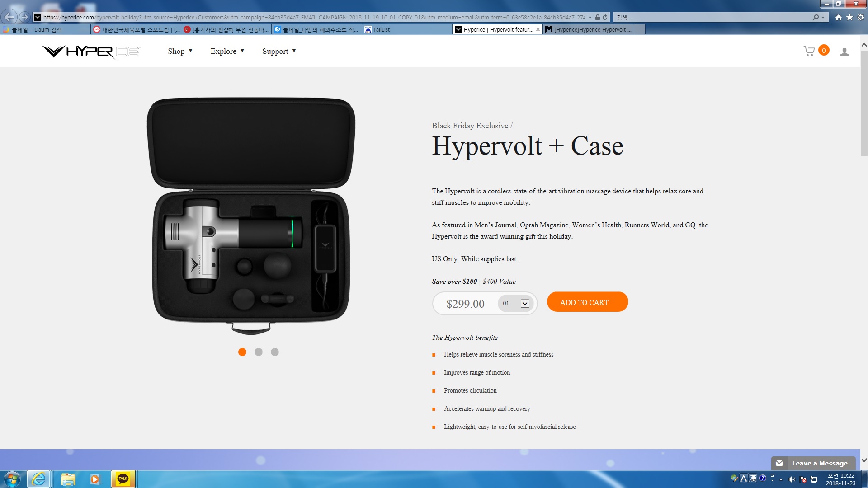Switch to the TailList tab
The width and height of the screenshot is (868, 488).
[x=407, y=30]
